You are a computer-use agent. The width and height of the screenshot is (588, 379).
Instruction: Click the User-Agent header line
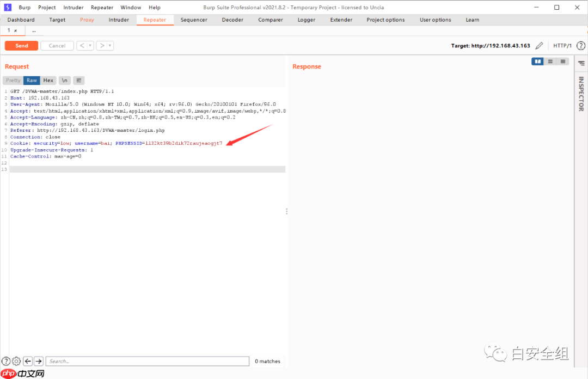point(143,105)
